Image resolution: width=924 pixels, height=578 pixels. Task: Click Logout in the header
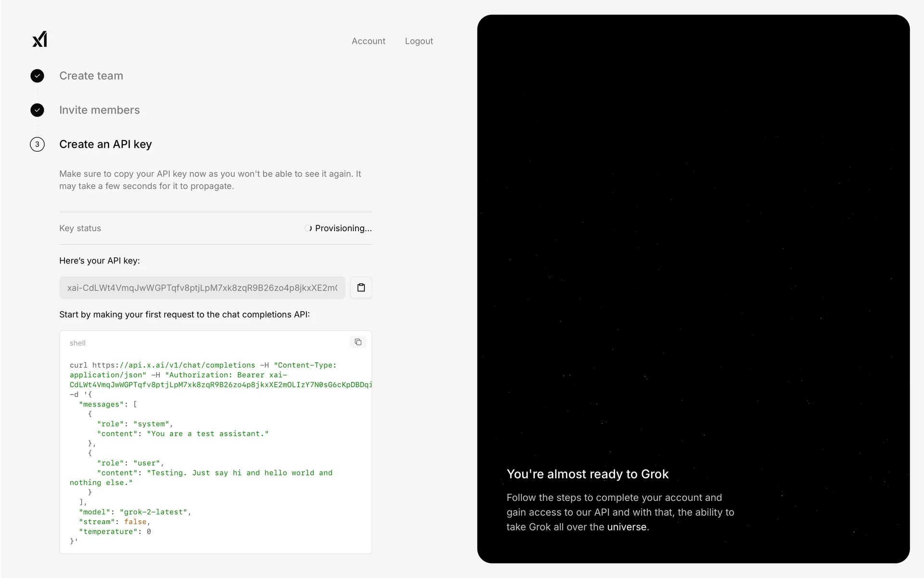coord(419,41)
